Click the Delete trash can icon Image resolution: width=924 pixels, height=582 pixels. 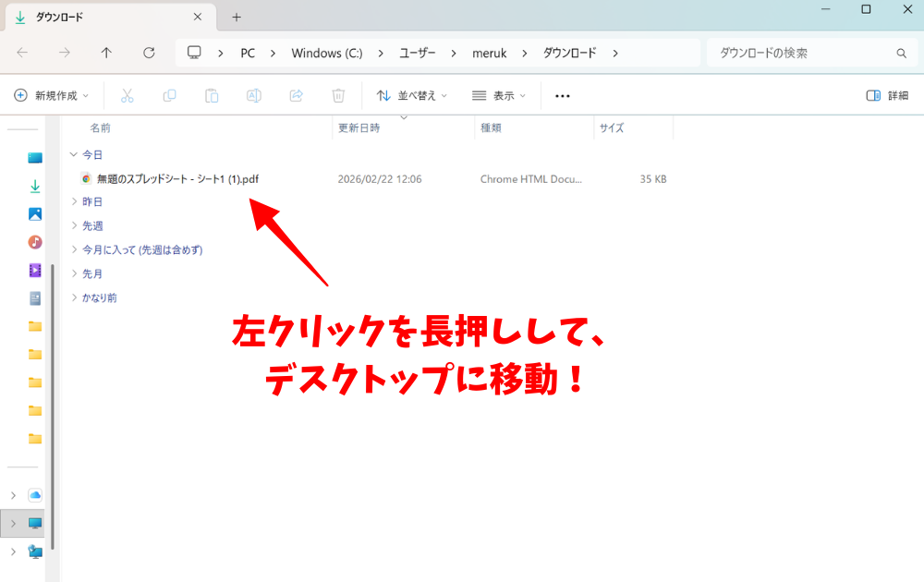pyautogui.click(x=338, y=95)
